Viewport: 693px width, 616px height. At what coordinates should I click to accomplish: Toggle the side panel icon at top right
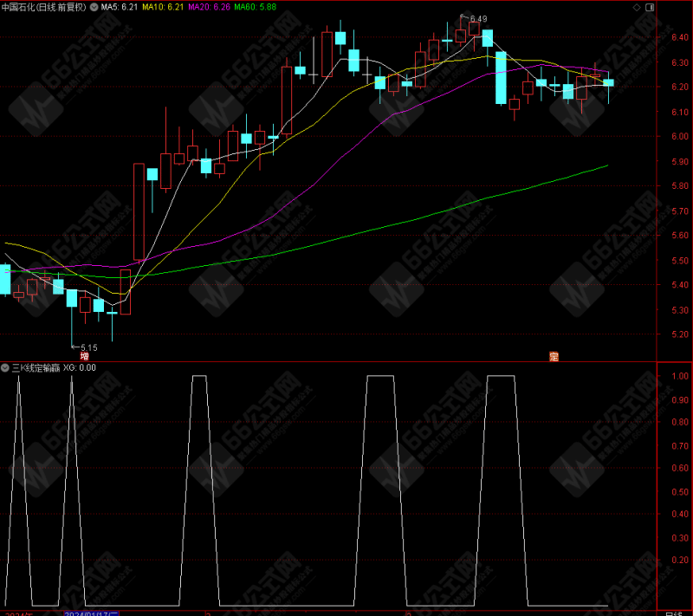tap(650, 7)
